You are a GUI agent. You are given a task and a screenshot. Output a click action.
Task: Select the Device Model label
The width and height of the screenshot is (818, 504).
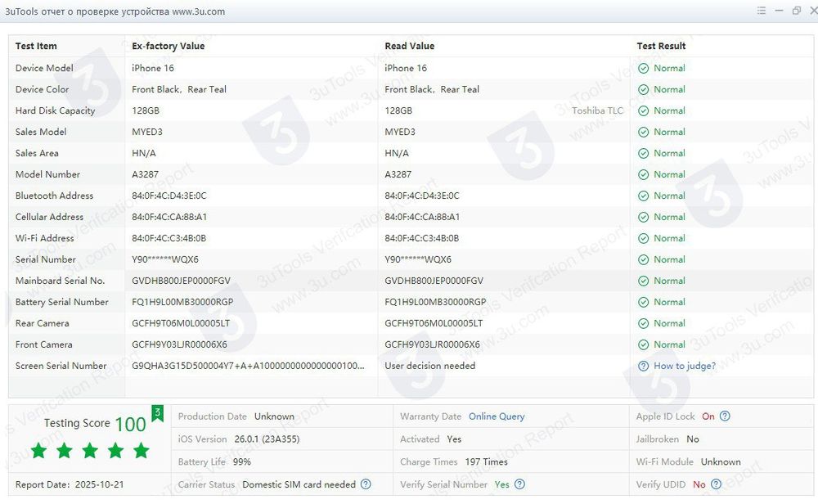tap(44, 68)
